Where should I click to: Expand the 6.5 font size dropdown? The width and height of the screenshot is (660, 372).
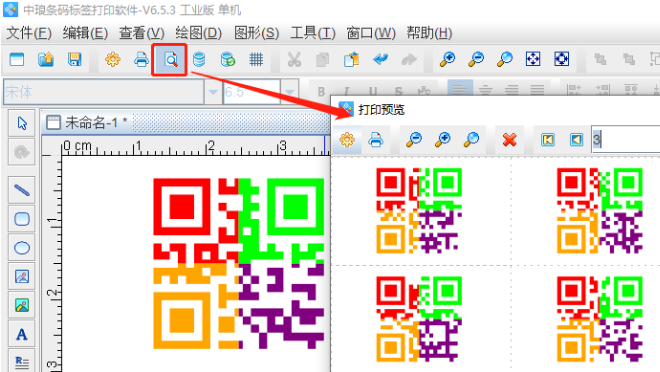(x=289, y=91)
